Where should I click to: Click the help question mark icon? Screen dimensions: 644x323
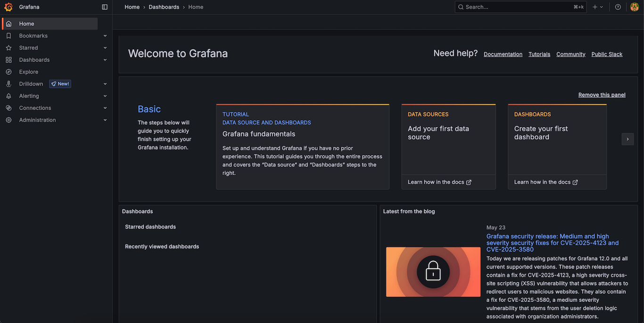(618, 7)
